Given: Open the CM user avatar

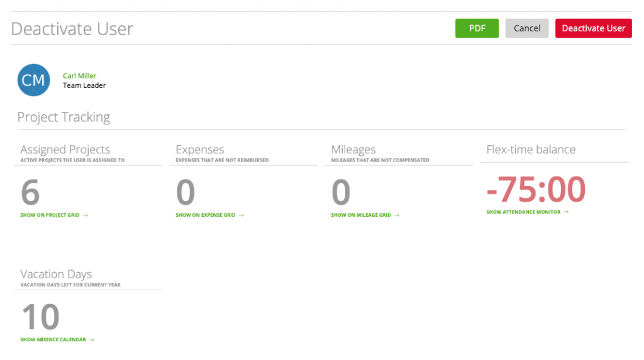Looking at the screenshot, I should [34, 80].
